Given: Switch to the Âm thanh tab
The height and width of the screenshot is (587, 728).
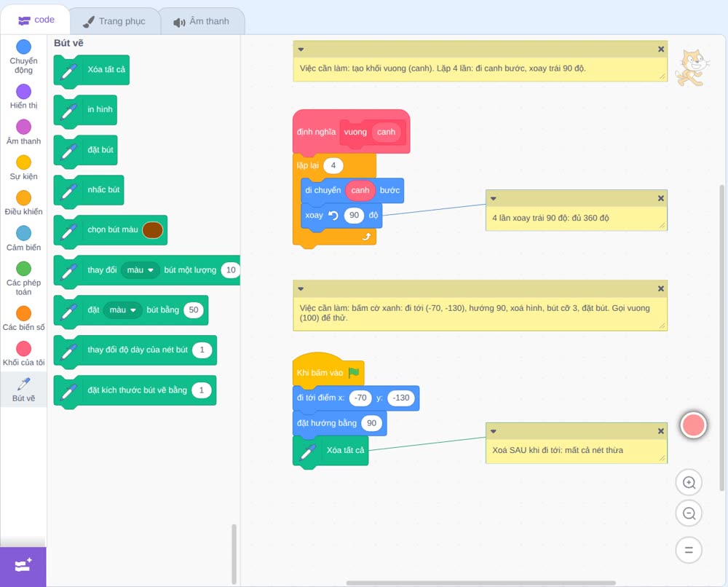Looking at the screenshot, I should [x=202, y=21].
